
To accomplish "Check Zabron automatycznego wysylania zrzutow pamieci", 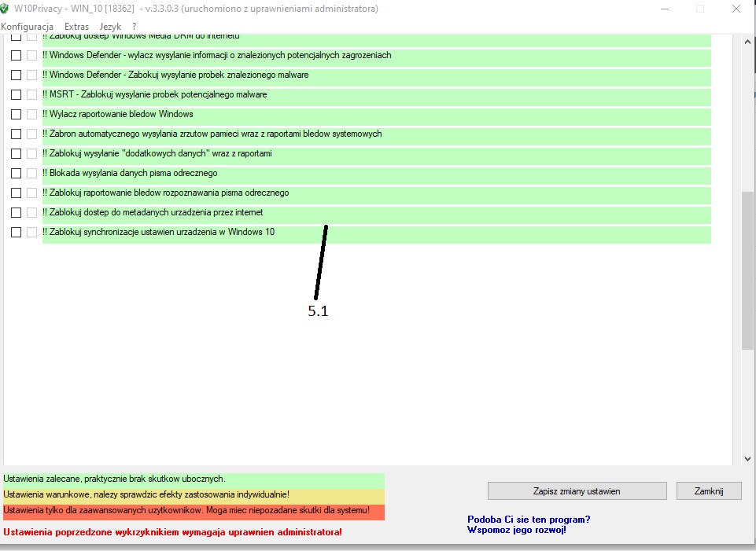I will click(x=16, y=134).
